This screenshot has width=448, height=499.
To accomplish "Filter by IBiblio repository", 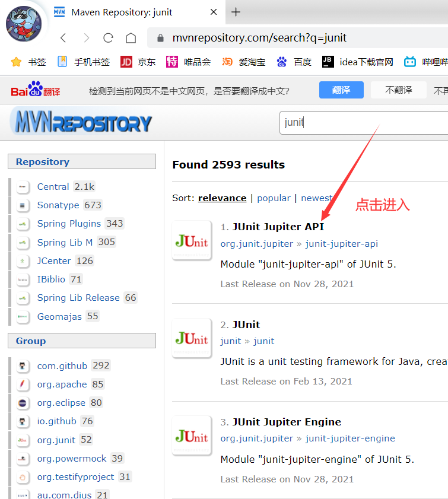I will (x=51, y=279).
